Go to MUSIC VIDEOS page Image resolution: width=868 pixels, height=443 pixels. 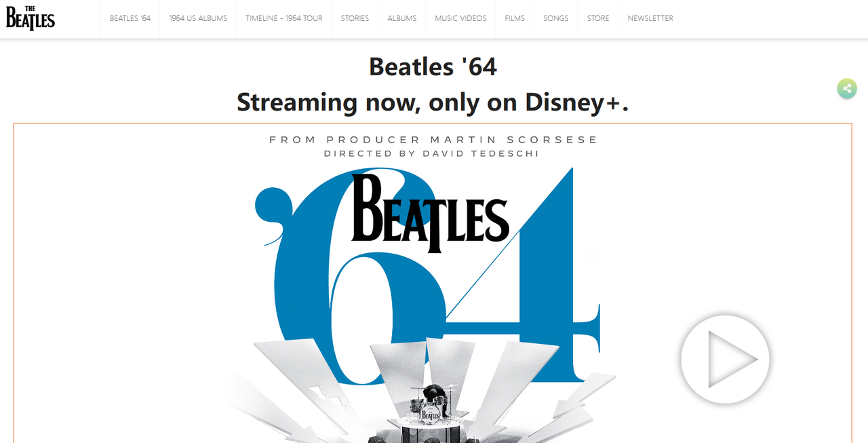pos(460,18)
